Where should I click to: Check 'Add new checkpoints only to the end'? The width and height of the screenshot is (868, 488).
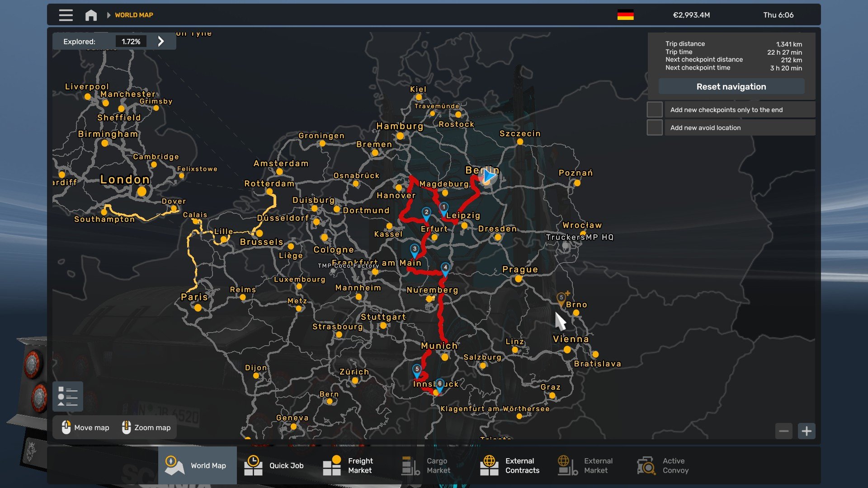[655, 110]
